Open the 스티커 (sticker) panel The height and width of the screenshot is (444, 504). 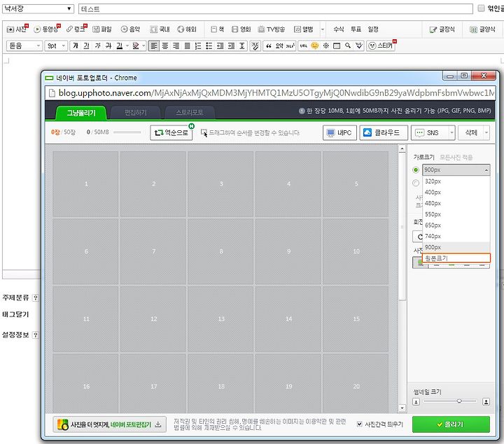click(x=381, y=46)
